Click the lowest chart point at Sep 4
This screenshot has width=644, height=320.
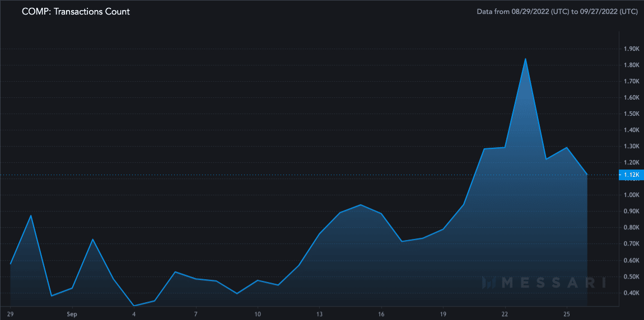[x=134, y=305]
